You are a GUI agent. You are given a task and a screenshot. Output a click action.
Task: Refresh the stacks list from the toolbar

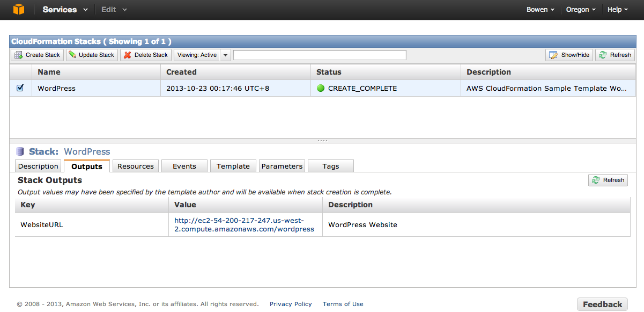[615, 55]
